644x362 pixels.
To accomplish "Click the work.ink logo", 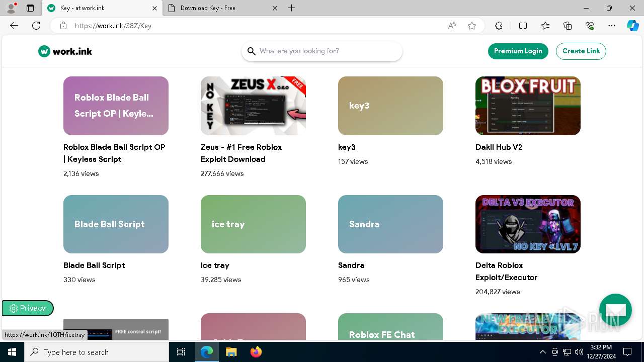I will (65, 51).
